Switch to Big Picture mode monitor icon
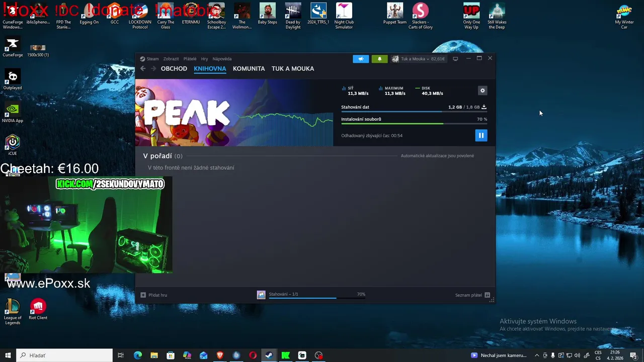Viewport: 644px width, 362px height. pos(455,59)
